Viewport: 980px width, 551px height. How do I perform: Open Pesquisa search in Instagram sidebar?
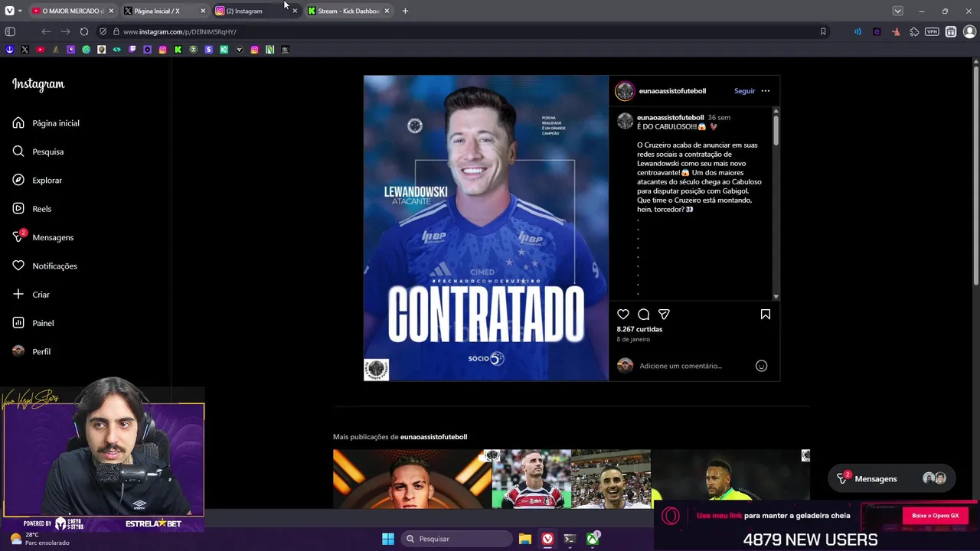[x=38, y=152]
